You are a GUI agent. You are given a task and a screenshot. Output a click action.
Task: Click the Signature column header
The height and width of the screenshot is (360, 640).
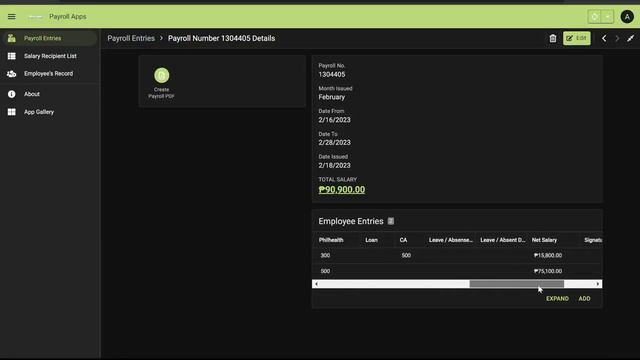click(x=593, y=240)
